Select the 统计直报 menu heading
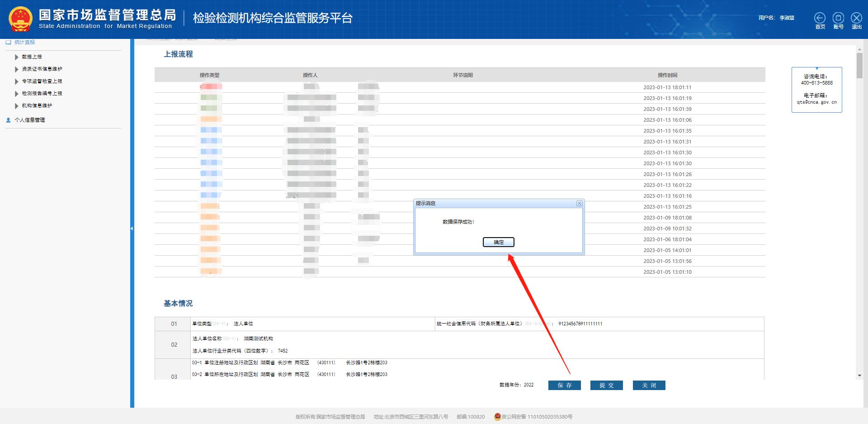 (x=24, y=42)
